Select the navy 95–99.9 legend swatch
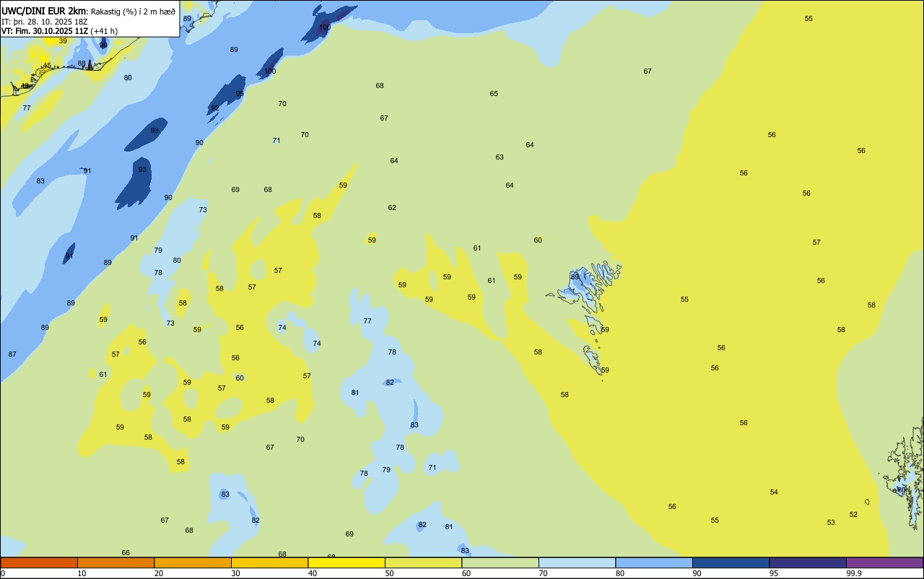Image resolution: width=924 pixels, height=579 pixels. coord(808,562)
